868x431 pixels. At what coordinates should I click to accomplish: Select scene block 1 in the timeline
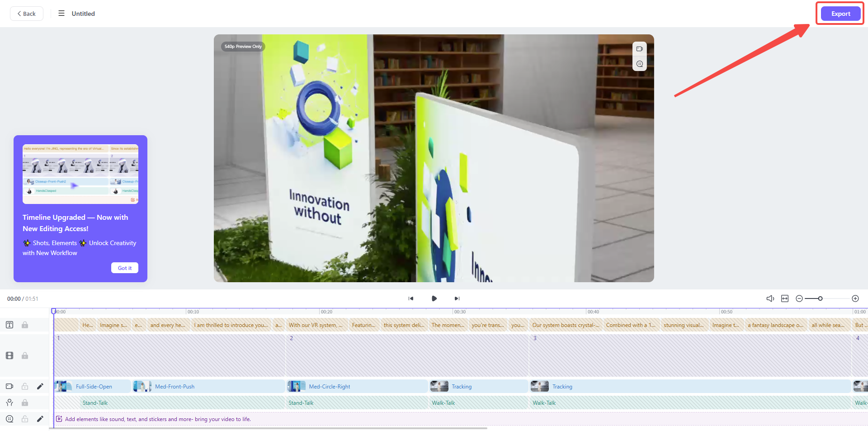[x=170, y=355]
